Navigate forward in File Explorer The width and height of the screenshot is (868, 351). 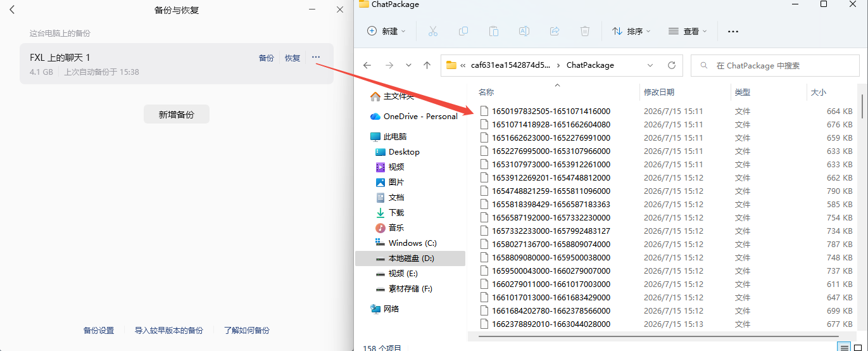click(x=389, y=65)
